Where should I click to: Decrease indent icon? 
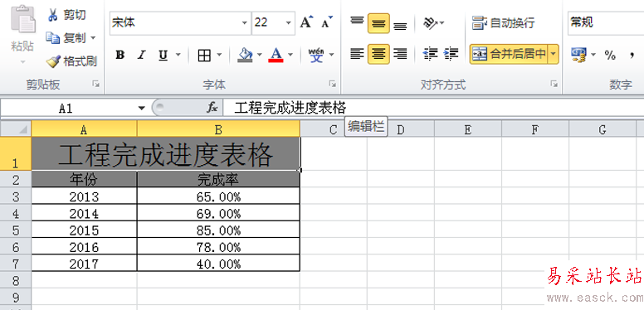(430, 54)
